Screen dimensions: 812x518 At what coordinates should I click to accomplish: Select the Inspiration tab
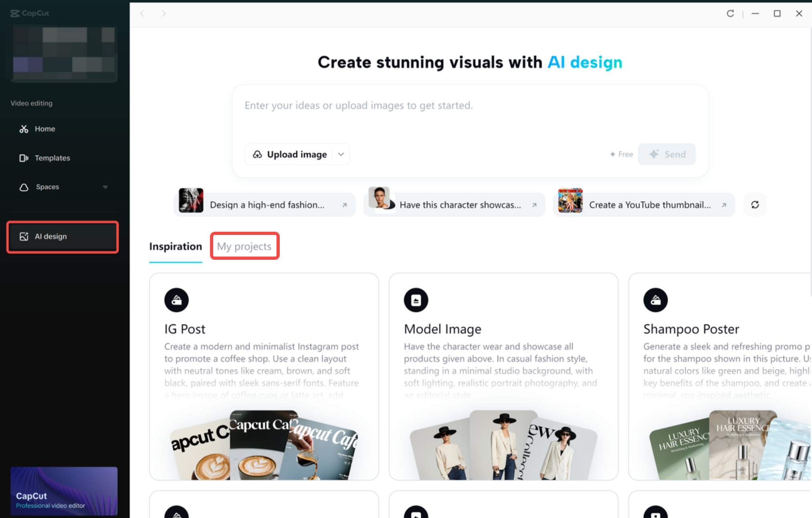click(176, 246)
